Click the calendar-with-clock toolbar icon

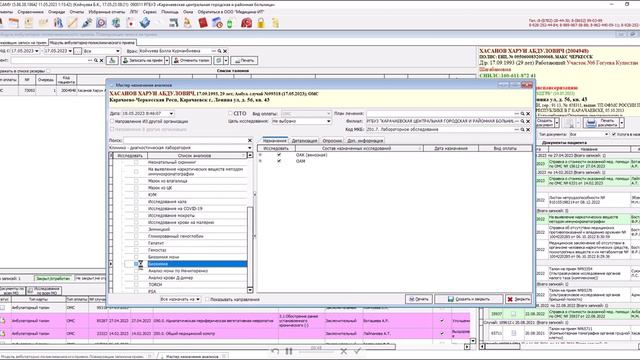[217, 23]
